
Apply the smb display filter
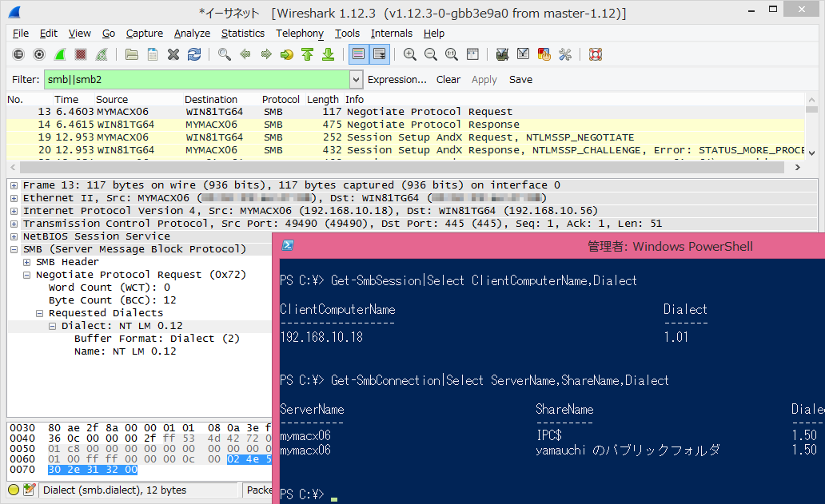(x=484, y=80)
